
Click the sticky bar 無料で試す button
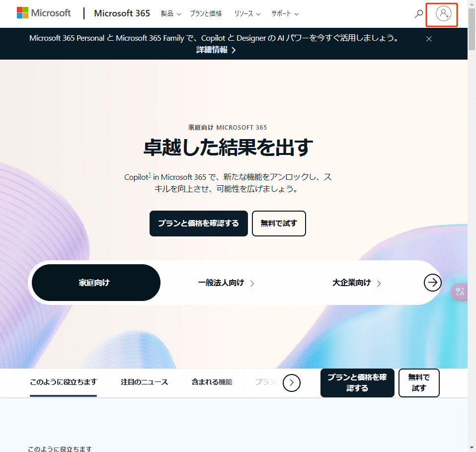[x=419, y=383]
